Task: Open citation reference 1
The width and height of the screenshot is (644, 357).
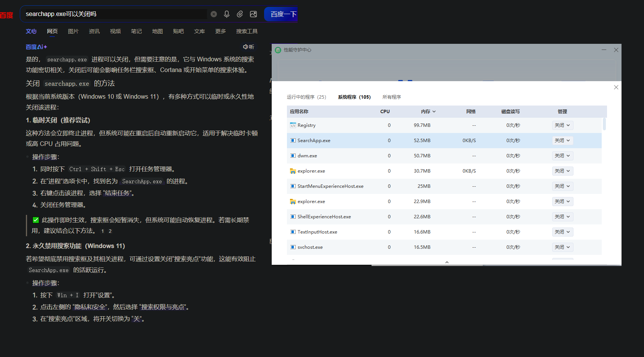Action: click(x=103, y=231)
